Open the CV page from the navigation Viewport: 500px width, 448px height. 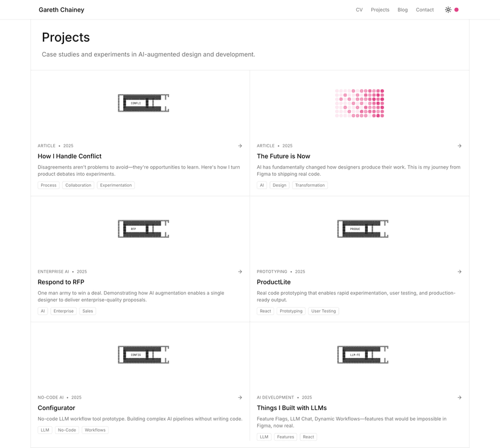[x=359, y=10]
